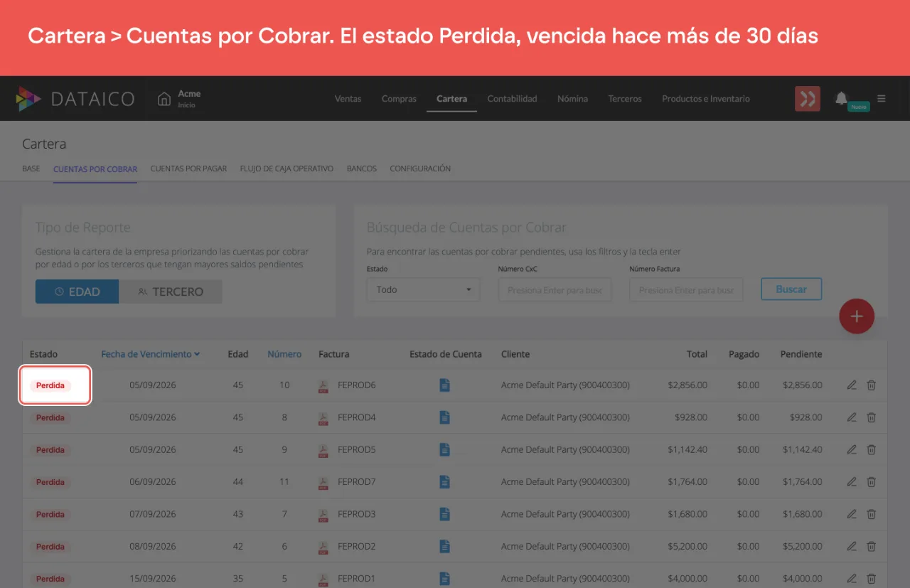Screen dimensions: 910x588
Task: Click the Buscar button
Action: pos(791,289)
